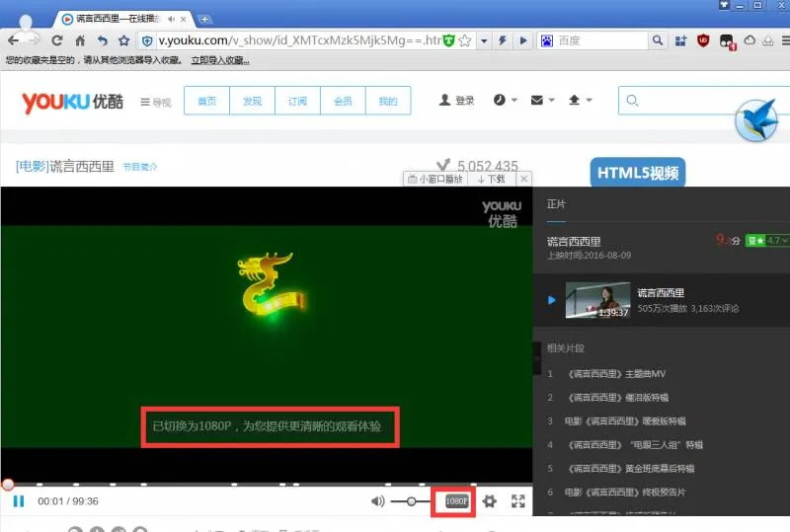
Task: Expand the upload arrow dropdown
Action: [x=580, y=100]
